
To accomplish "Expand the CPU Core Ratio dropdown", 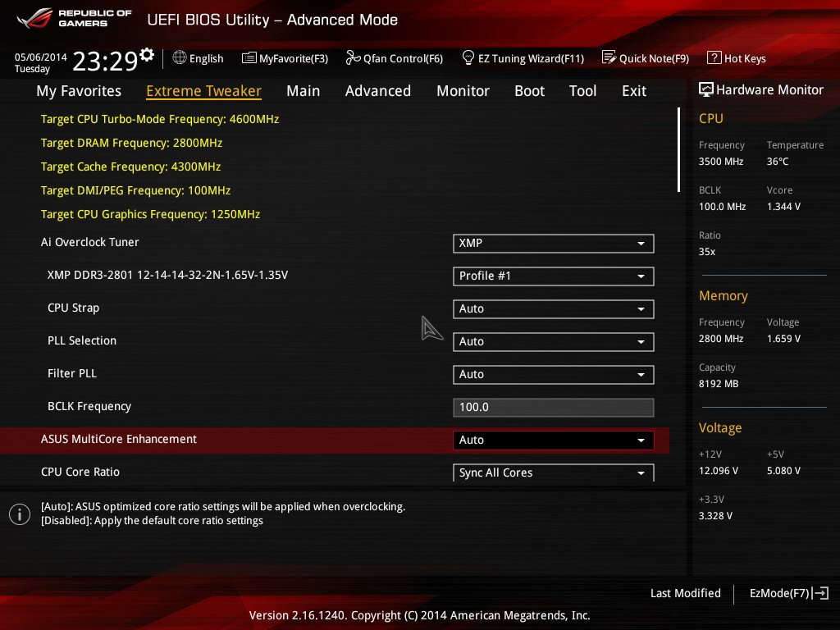I will click(554, 472).
